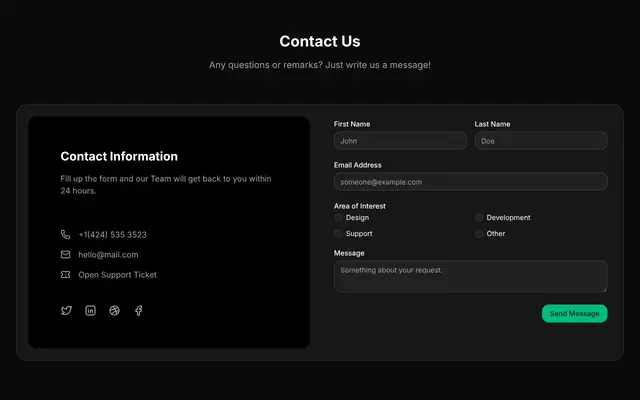This screenshot has width=640, height=400.
Task: Select the Design label text
Action: click(357, 218)
